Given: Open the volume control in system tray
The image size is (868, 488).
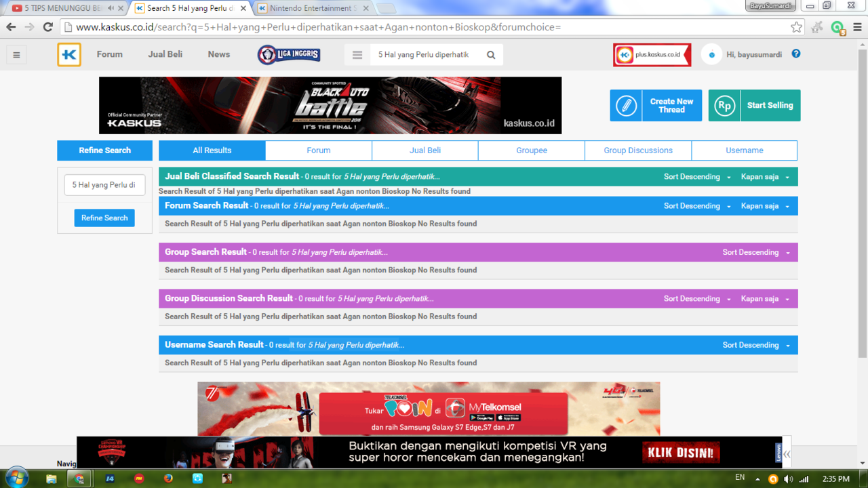Looking at the screenshot, I should point(789,479).
